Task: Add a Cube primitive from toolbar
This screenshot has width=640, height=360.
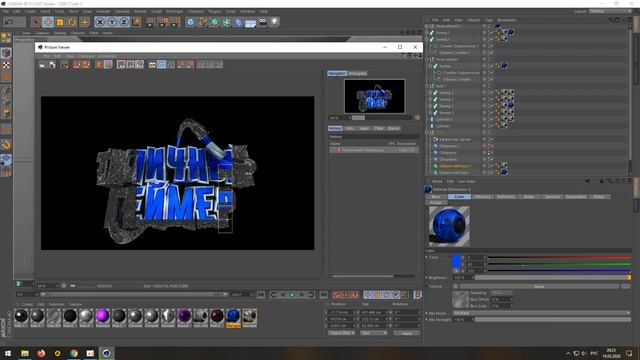Action: pos(191,22)
